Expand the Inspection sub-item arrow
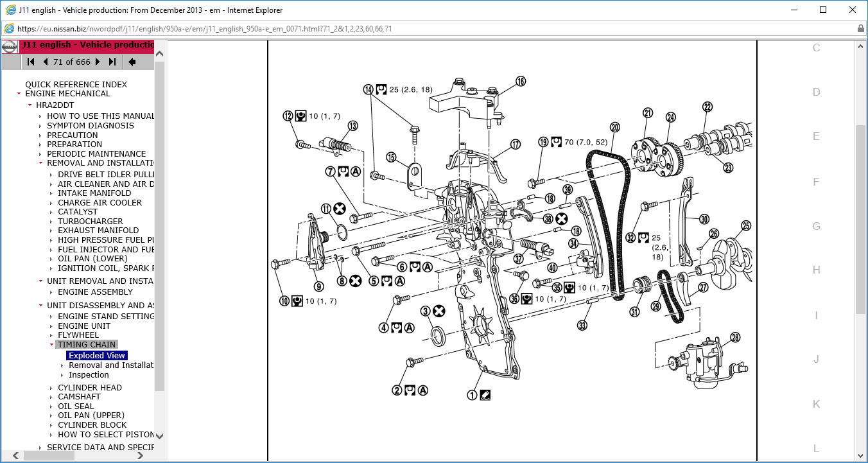 coord(62,375)
